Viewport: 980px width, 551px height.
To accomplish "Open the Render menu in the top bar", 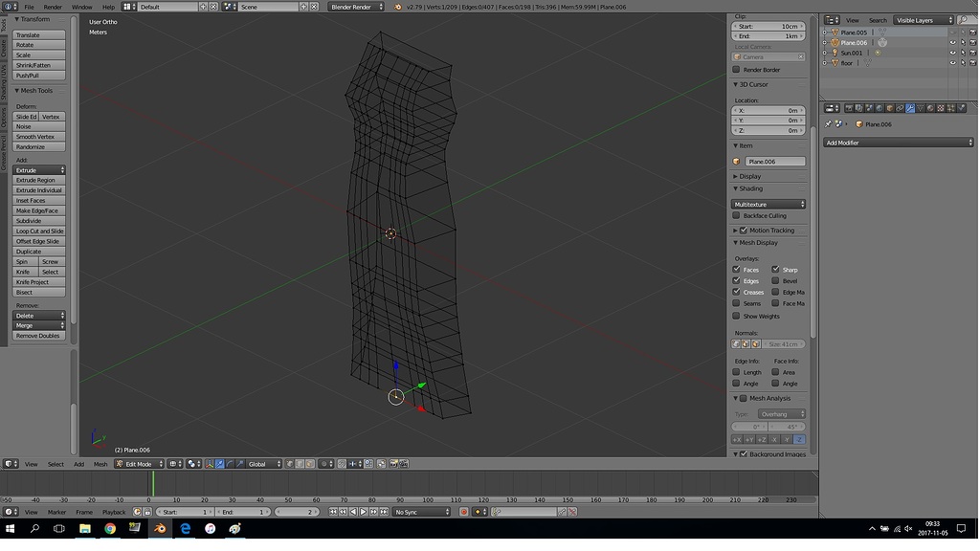I will pos(53,7).
